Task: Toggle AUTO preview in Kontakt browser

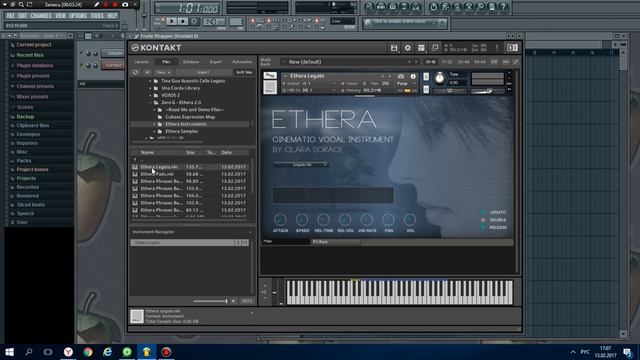Action: pyautogui.click(x=247, y=301)
